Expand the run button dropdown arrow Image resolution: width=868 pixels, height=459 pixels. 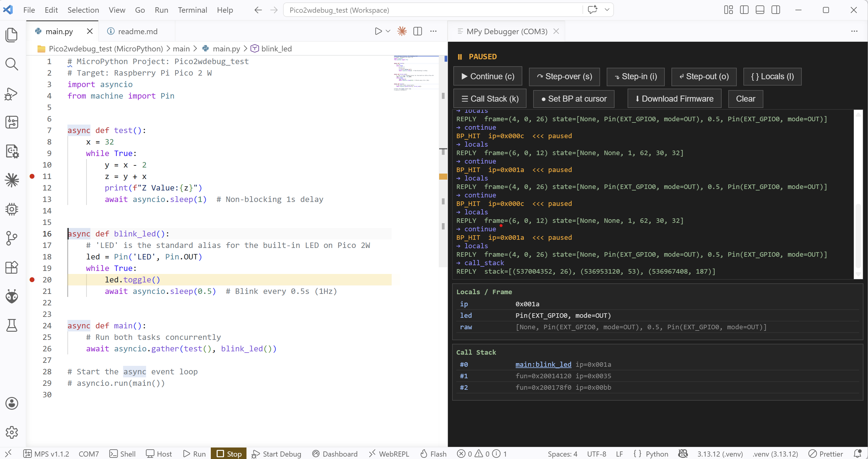coord(388,31)
